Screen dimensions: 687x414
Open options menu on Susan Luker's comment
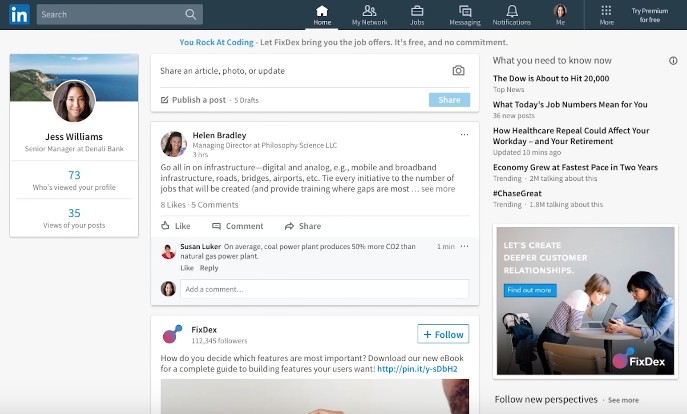[x=464, y=246]
